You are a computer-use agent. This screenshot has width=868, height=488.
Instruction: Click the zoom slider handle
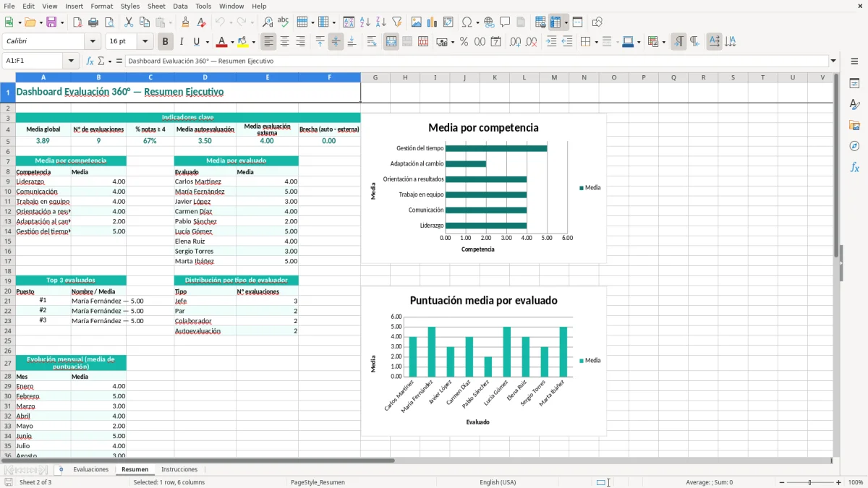[x=810, y=482]
